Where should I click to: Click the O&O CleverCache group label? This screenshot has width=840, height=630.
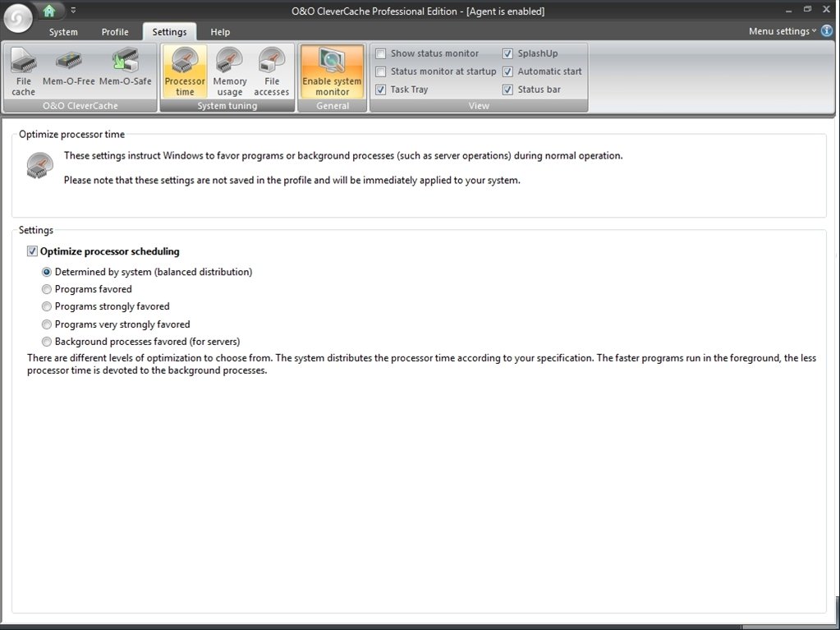click(80, 105)
